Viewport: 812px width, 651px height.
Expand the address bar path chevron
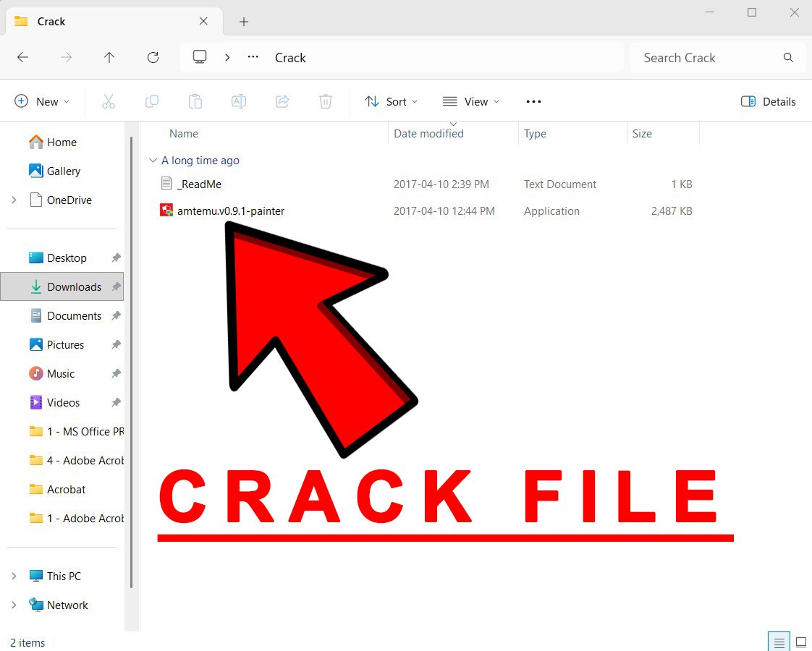(227, 57)
